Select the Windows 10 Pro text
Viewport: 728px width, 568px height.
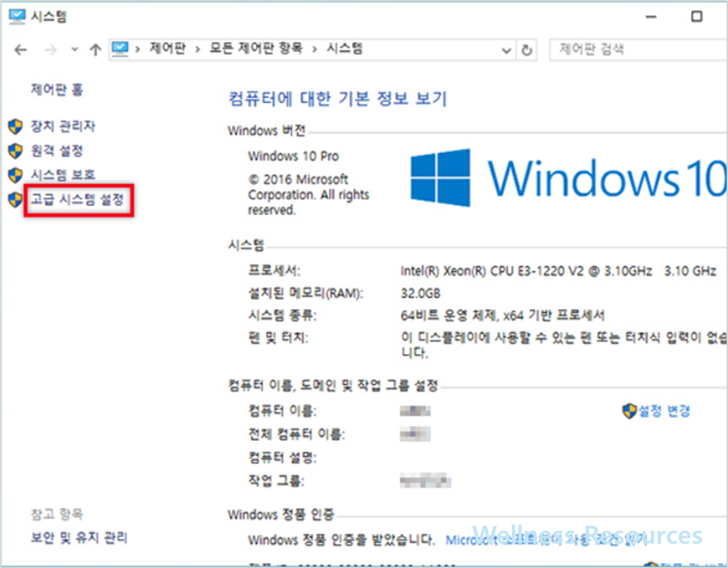[x=294, y=156]
